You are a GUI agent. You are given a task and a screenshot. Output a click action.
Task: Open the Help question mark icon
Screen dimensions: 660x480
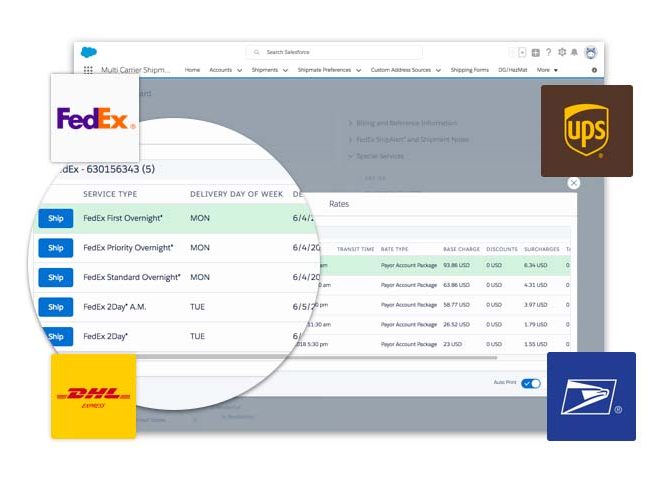coord(548,52)
